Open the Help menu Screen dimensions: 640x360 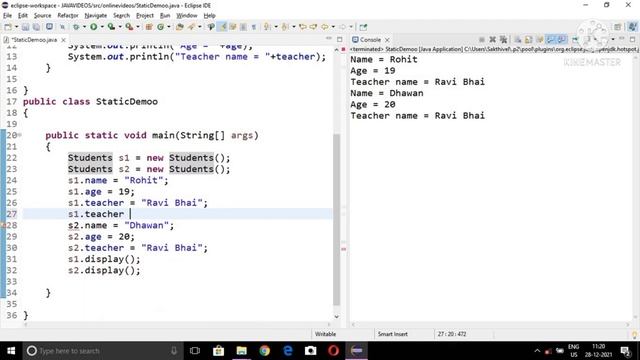pyautogui.click(x=209, y=16)
